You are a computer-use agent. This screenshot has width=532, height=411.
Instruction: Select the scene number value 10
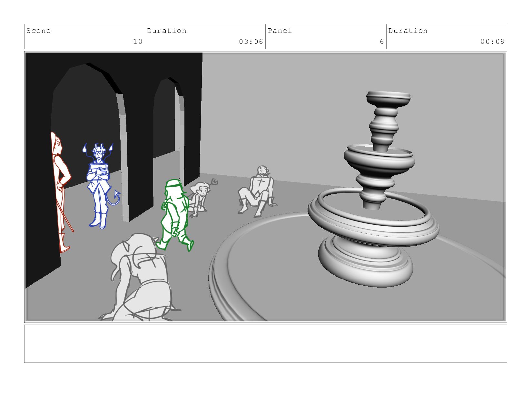pos(138,42)
